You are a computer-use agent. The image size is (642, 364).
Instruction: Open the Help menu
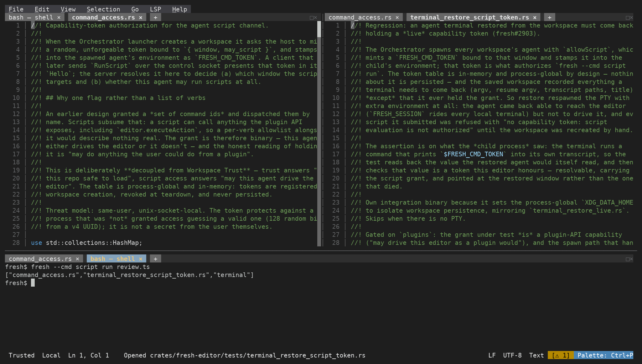click(x=179, y=9)
